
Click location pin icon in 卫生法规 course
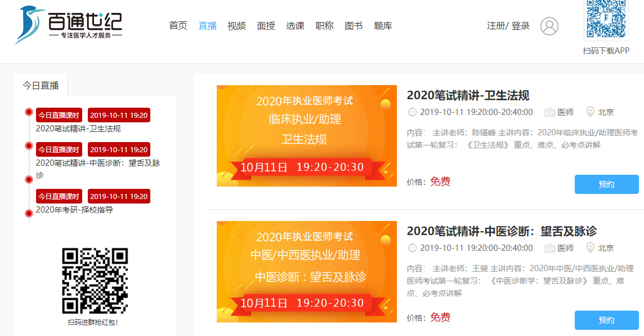tap(590, 112)
